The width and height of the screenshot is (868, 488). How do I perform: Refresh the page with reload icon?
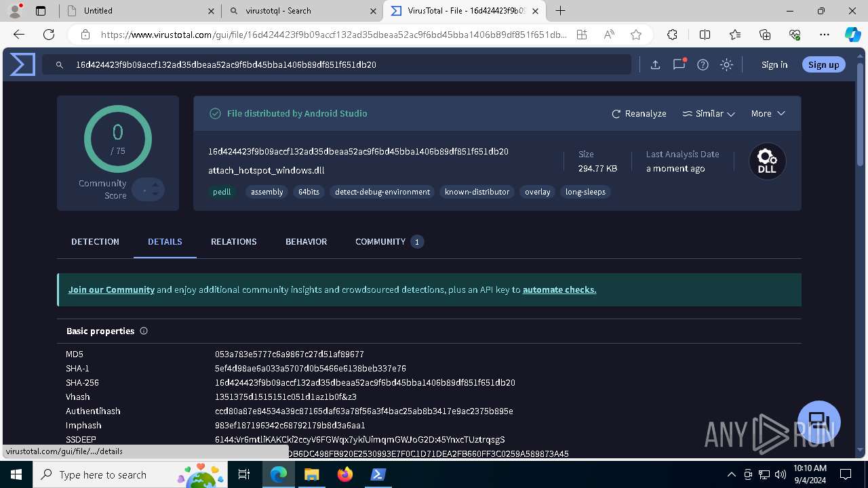click(x=49, y=35)
